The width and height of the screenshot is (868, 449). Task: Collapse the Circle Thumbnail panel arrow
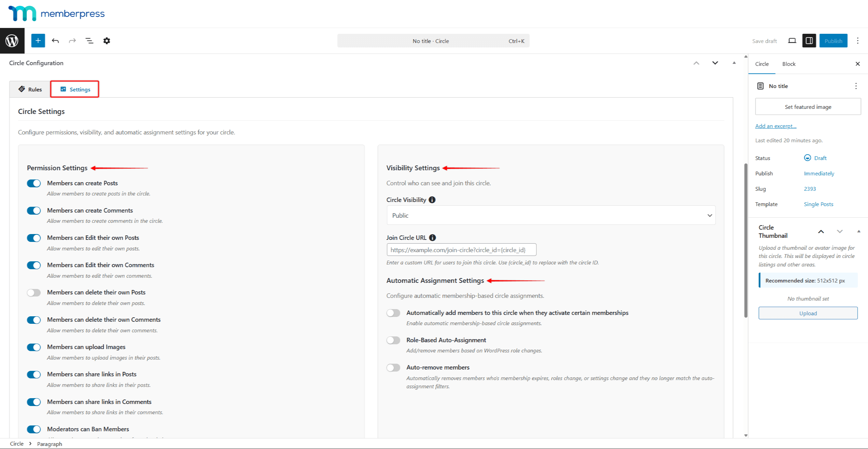coord(858,232)
